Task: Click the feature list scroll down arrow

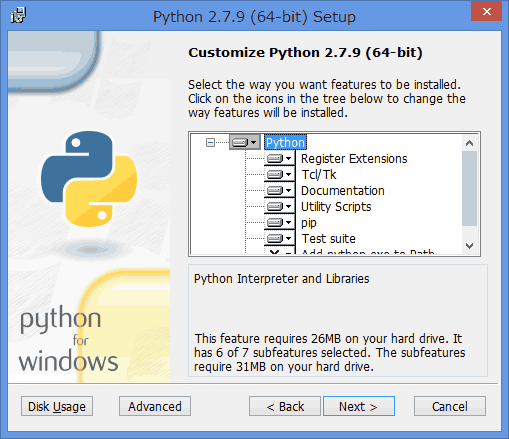Action: tap(470, 246)
